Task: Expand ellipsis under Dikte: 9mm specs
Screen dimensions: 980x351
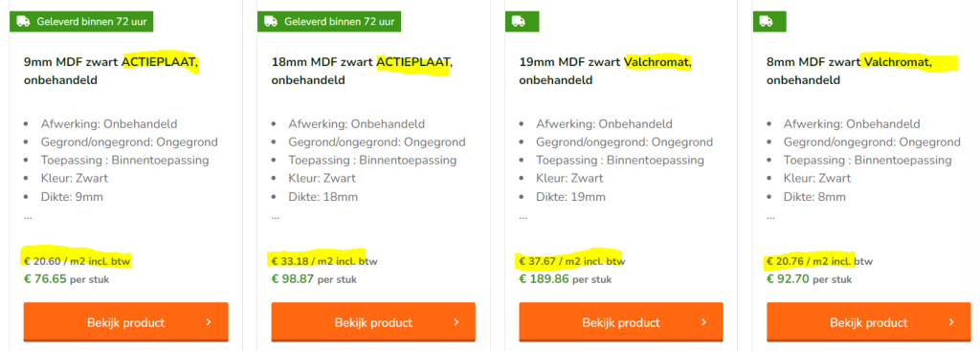Action: pyautogui.click(x=28, y=218)
